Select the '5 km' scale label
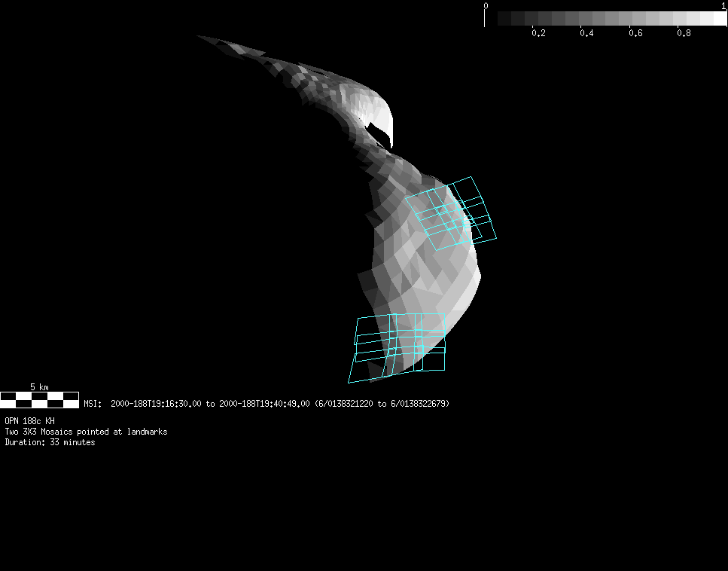The width and height of the screenshot is (728, 571). pyautogui.click(x=39, y=386)
